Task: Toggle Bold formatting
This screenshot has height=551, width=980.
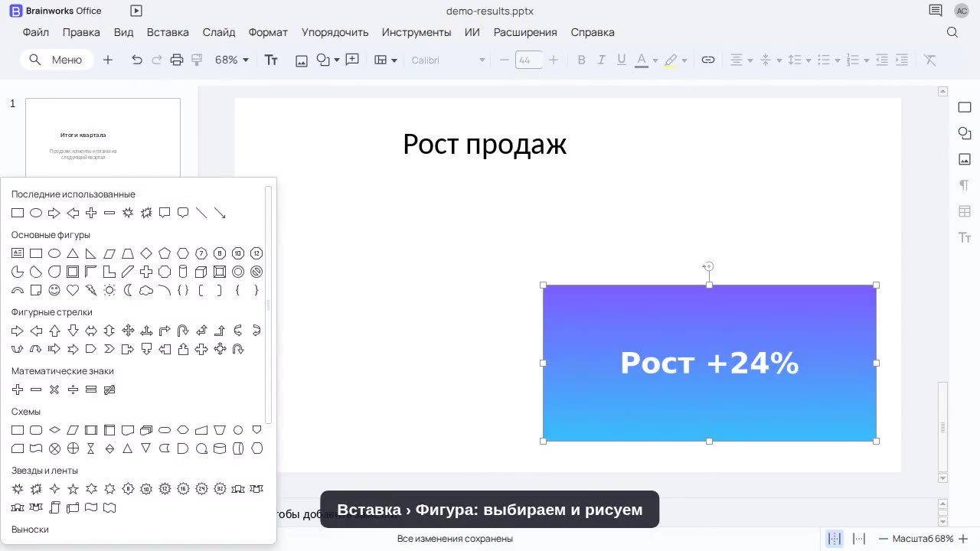Action: point(581,60)
